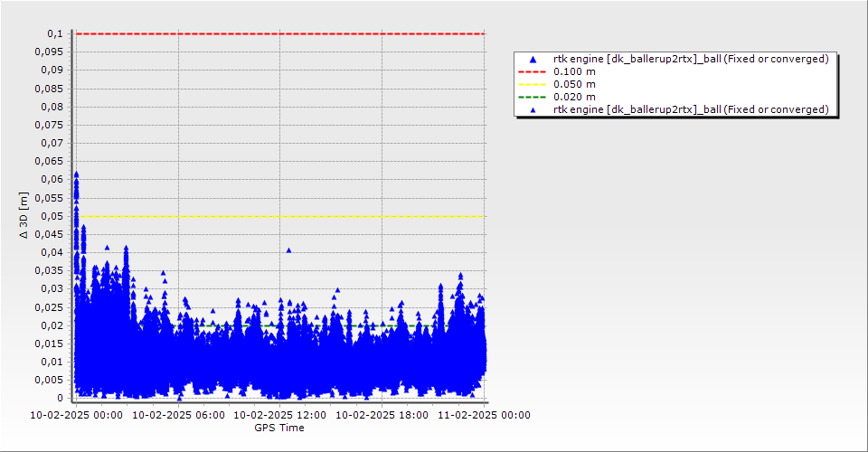Image resolution: width=868 pixels, height=452 pixels.
Task: Select the yellow dashed 0.050 m legend swatch
Action: pos(532,85)
